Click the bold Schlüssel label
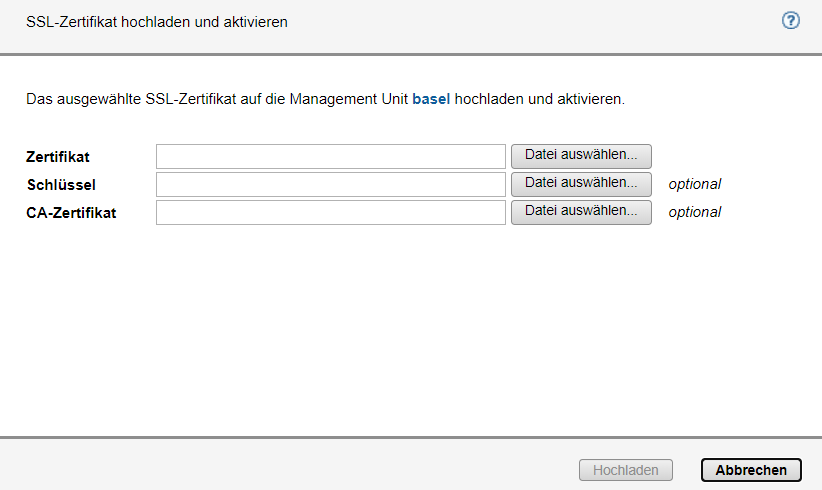This screenshot has width=822, height=490. (61, 184)
